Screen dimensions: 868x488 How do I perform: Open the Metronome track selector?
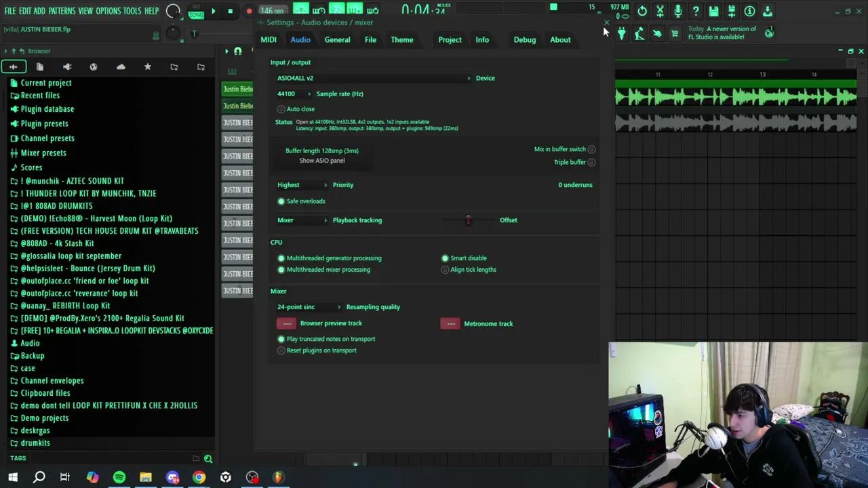(450, 323)
